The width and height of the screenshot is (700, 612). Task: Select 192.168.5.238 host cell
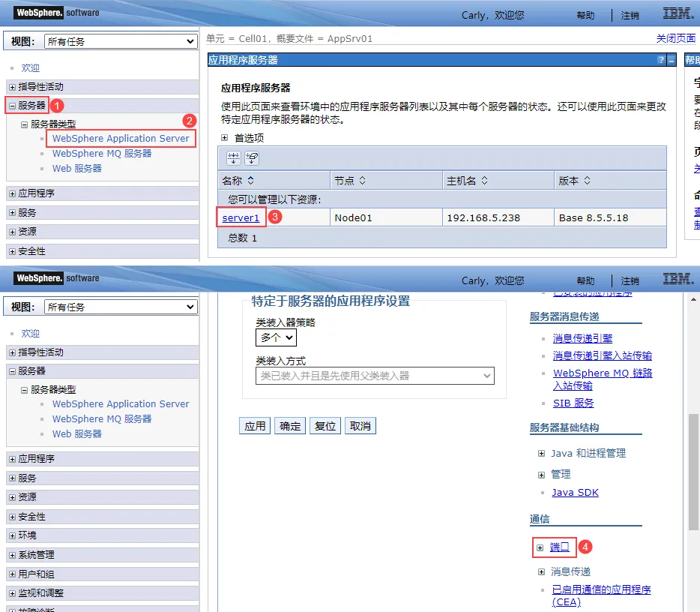pos(498,218)
